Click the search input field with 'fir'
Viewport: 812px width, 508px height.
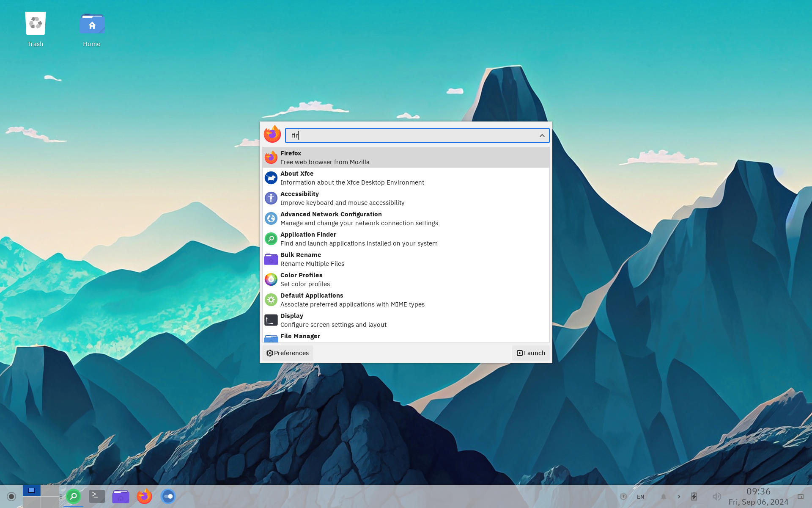pos(416,135)
